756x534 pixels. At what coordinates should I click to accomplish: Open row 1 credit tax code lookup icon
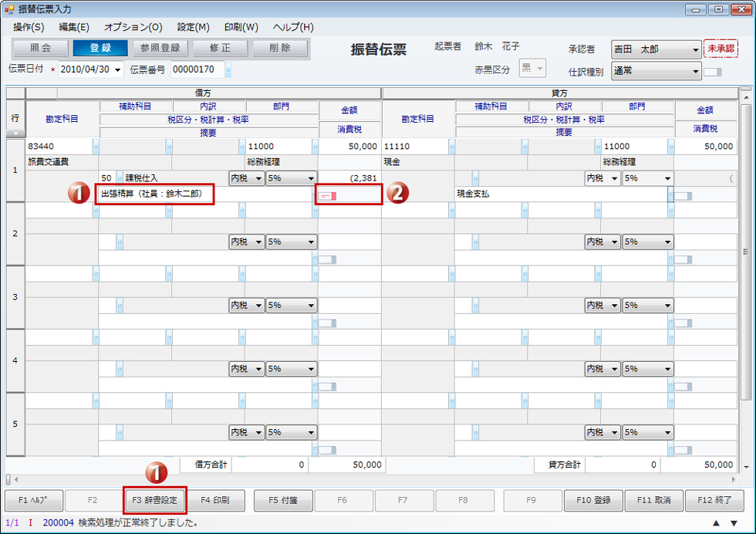click(x=475, y=178)
